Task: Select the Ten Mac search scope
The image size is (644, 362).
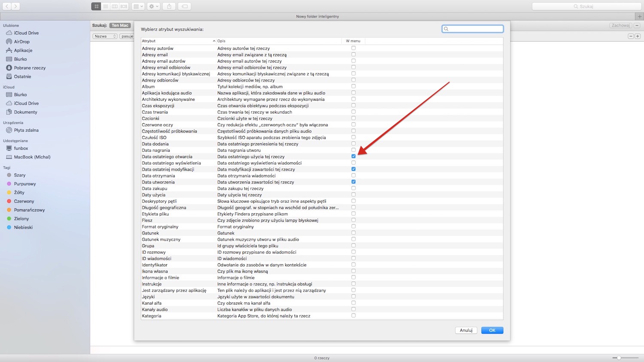Action: [120, 25]
